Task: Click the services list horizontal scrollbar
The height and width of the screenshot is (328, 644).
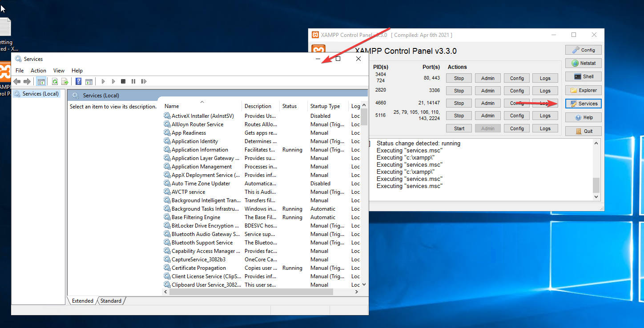Action: [x=251, y=292]
